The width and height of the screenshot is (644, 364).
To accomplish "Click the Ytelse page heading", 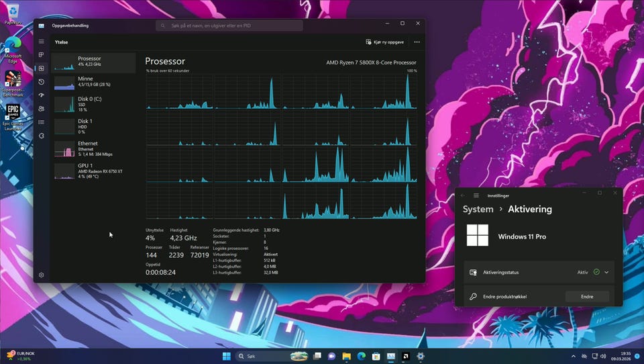I will tap(61, 42).
